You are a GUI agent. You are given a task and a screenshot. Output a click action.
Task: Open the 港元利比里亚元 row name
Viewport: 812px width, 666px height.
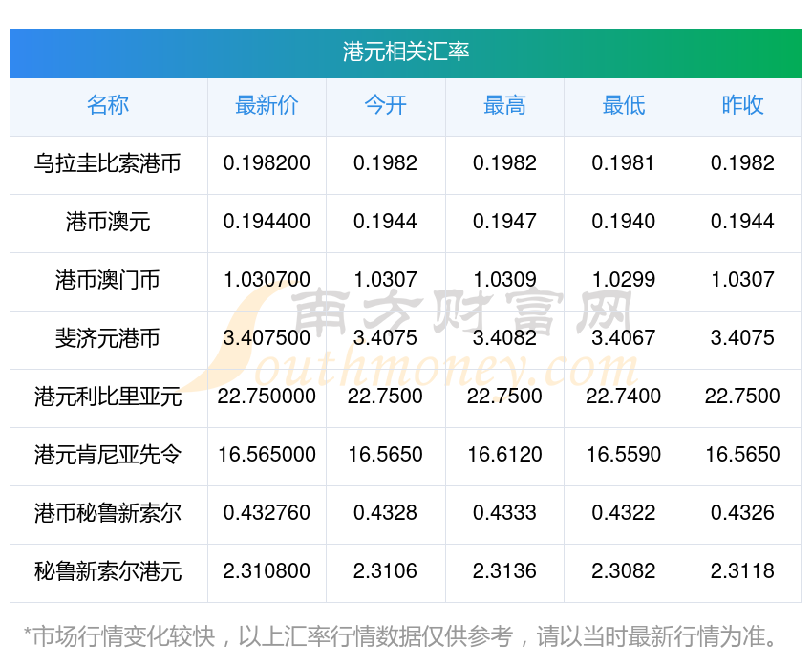click(x=108, y=397)
